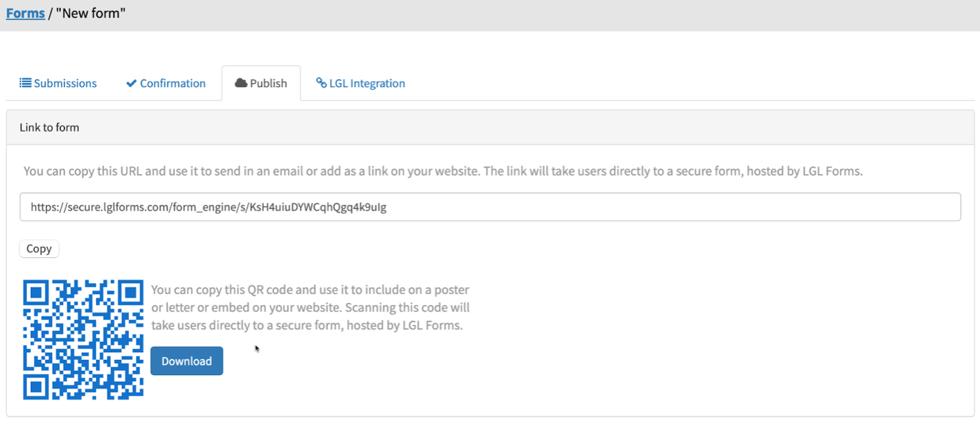Click the cloud icon on Publish tab
Screen dimensions: 980x423
[241, 83]
